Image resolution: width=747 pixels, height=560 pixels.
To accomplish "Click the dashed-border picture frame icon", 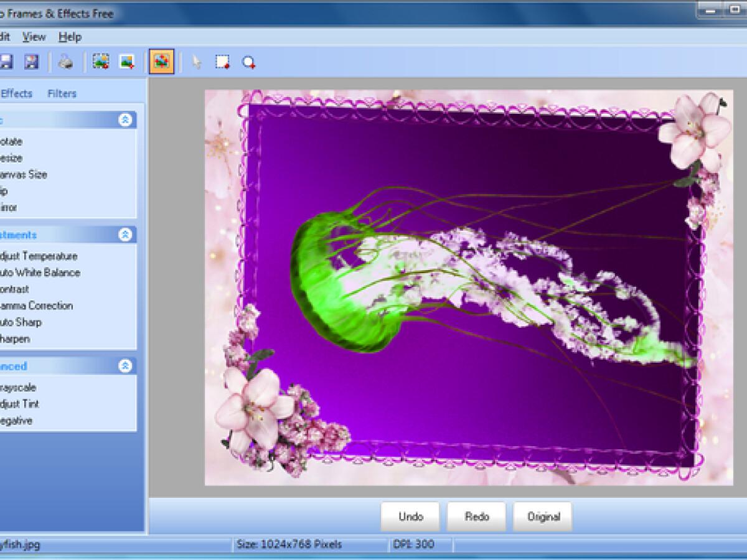I will tap(101, 62).
